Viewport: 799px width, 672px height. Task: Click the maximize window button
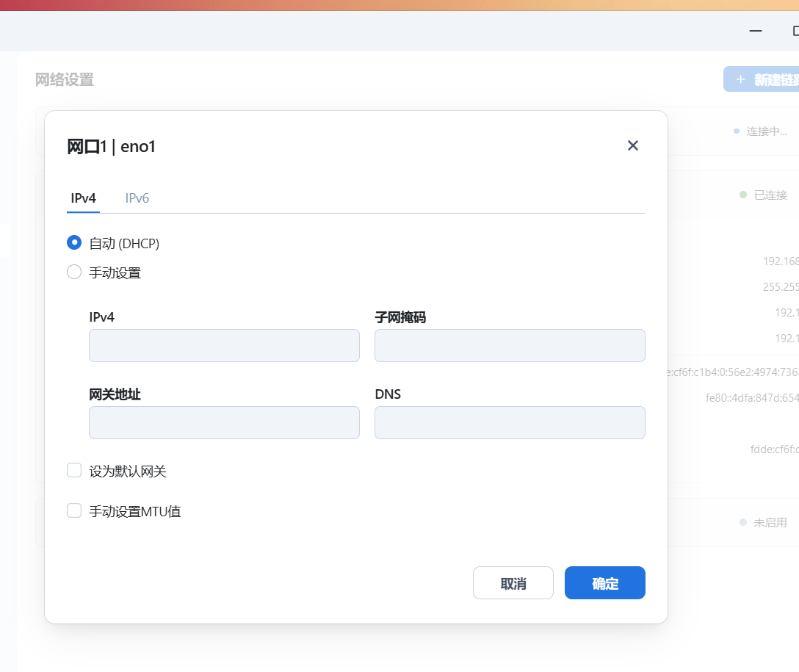795,31
